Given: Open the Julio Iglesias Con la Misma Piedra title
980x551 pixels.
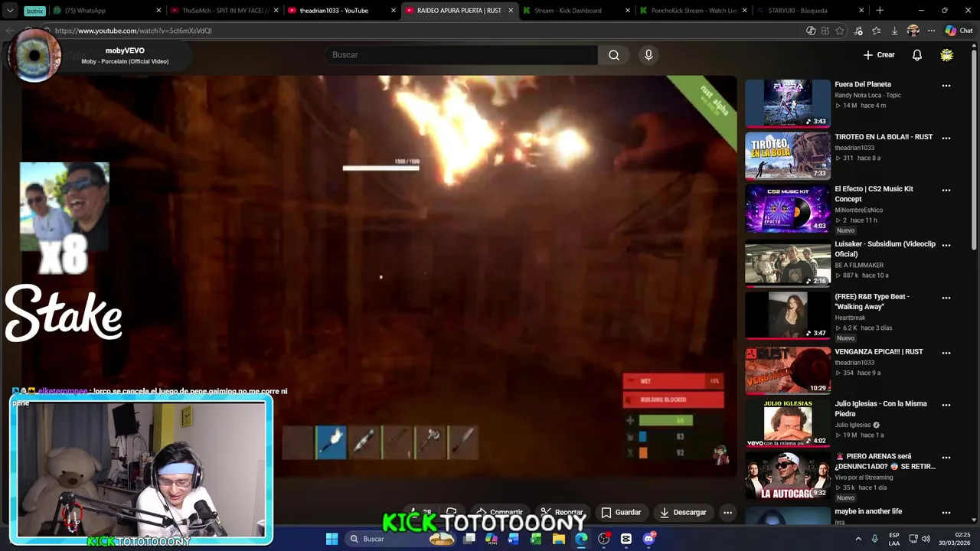Looking at the screenshot, I should [880, 409].
